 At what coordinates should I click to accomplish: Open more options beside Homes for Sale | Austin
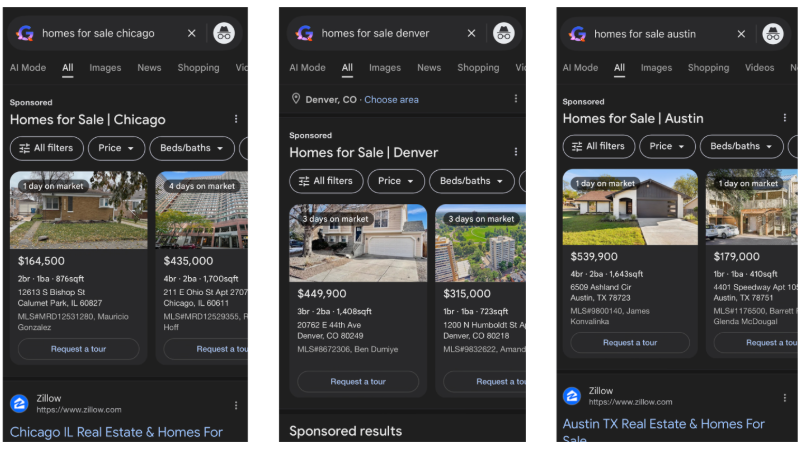click(x=784, y=118)
